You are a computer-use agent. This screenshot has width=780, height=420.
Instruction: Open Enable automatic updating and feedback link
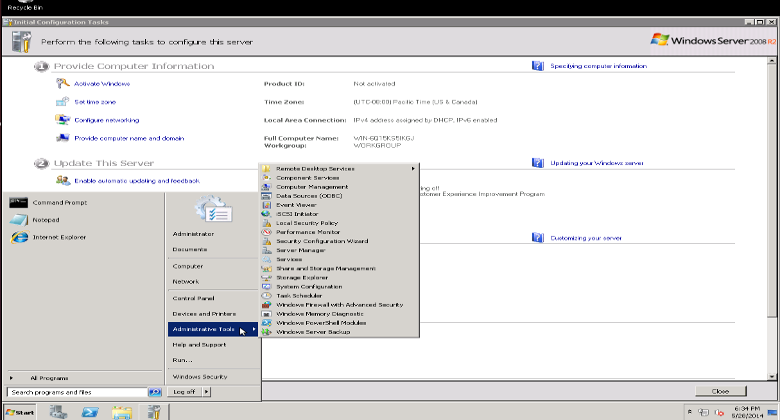(137, 181)
